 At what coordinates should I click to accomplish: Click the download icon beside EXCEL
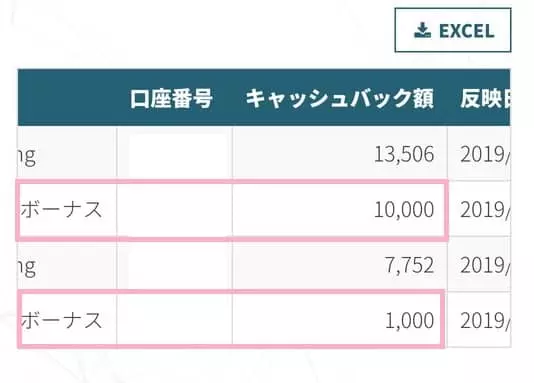pyautogui.click(x=423, y=30)
